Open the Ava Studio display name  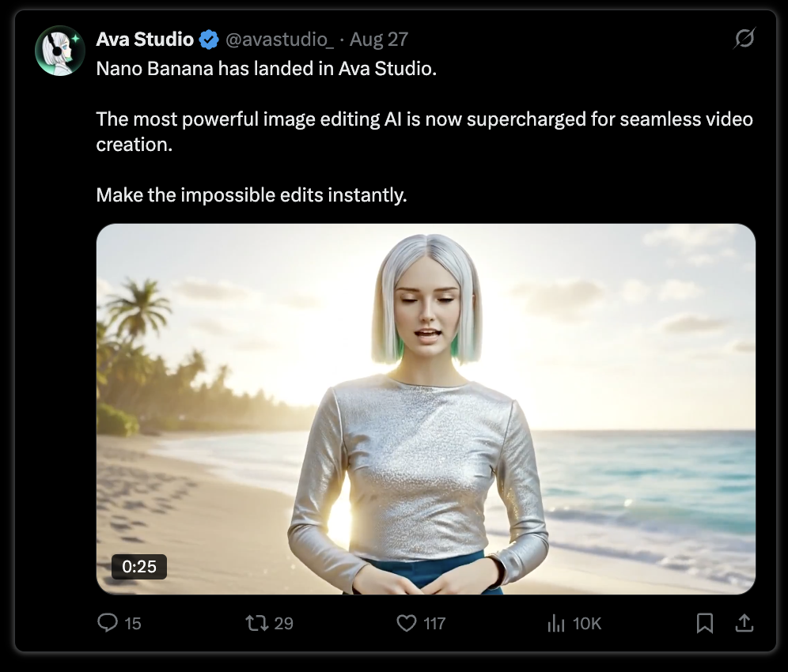pyautogui.click(x=145, y=40)
